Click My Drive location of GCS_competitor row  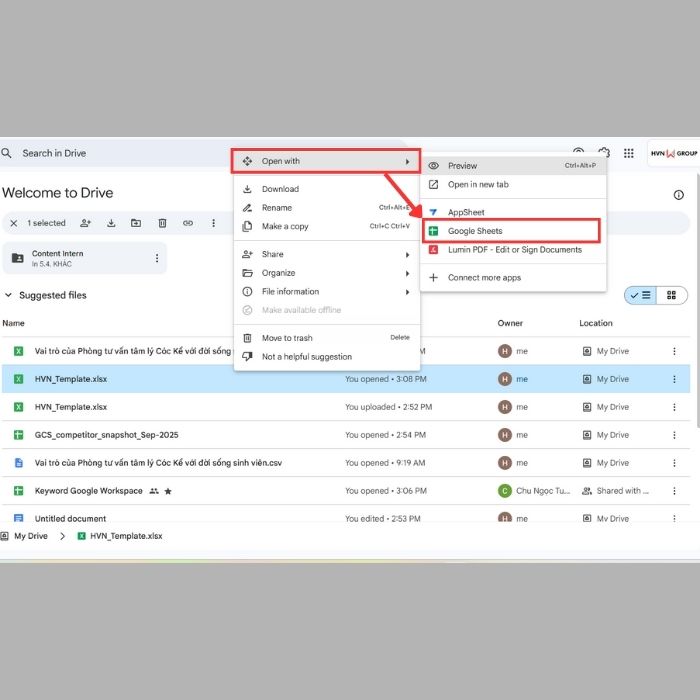coord(606,435)
